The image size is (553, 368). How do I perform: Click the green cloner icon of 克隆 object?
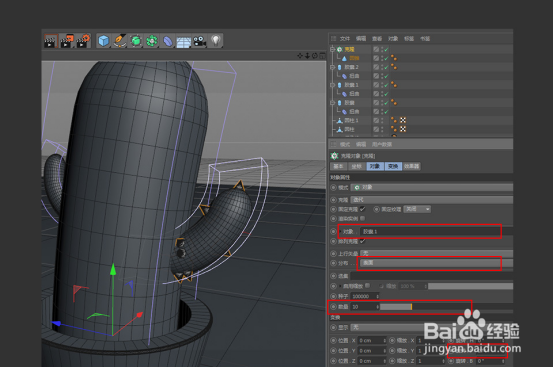pos(340,49)
